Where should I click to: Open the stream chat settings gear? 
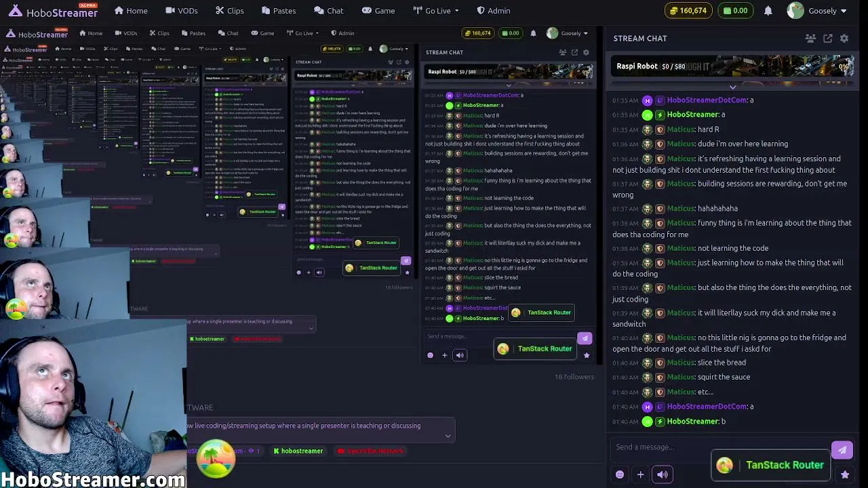pos(844,39)
